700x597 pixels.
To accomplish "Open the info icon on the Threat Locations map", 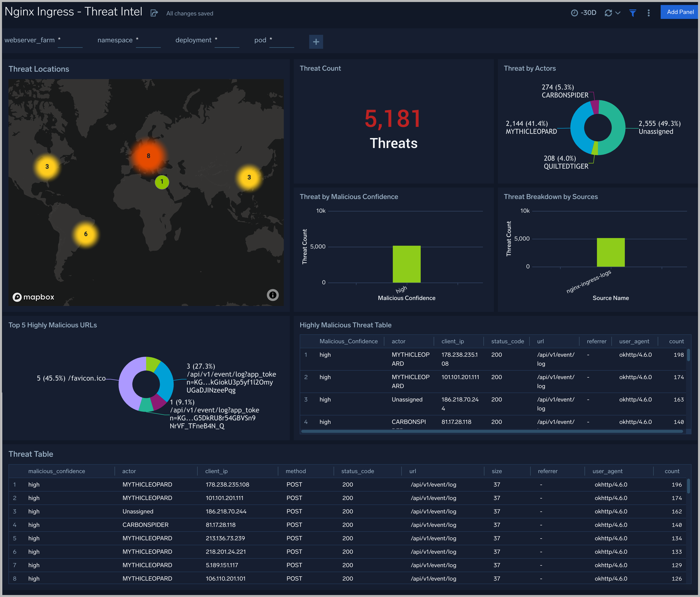I will (x=272, y=295).
